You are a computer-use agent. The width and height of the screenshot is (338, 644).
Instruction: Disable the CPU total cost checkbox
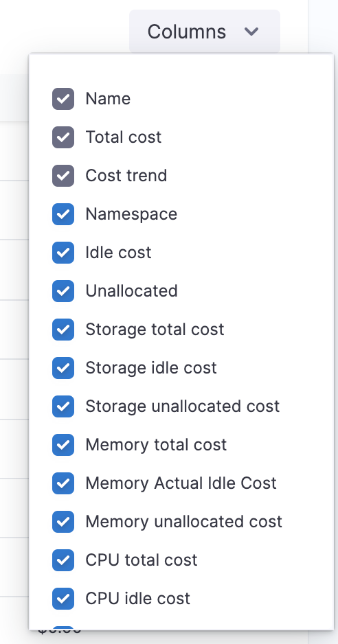pyautogui.click(x=63, y=560)
